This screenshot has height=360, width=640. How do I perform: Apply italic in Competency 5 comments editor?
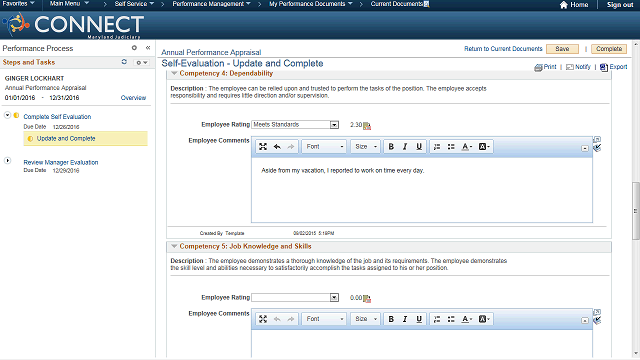click(405, 319)
